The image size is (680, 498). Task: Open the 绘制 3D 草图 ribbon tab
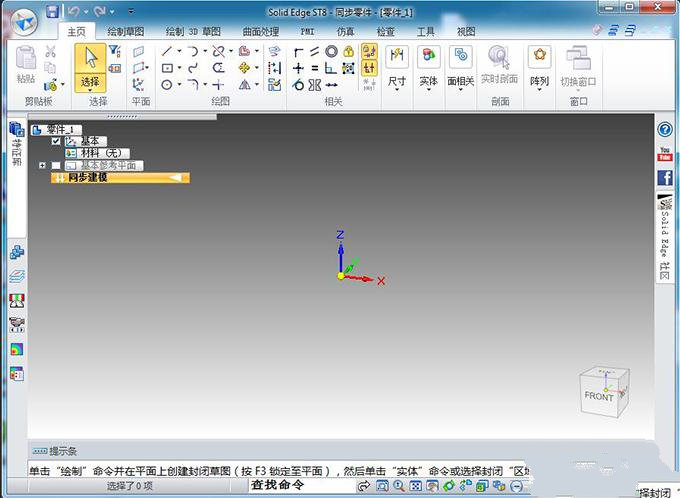tap(193, 32)
